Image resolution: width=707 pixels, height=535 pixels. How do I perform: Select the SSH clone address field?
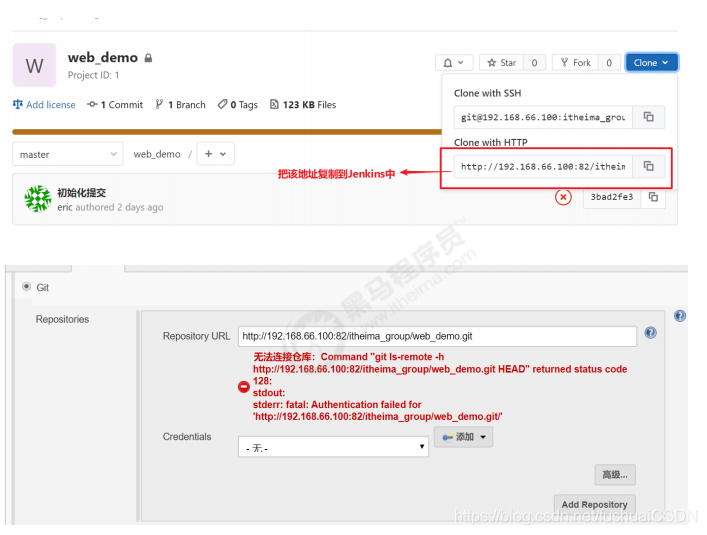[543, 117]
